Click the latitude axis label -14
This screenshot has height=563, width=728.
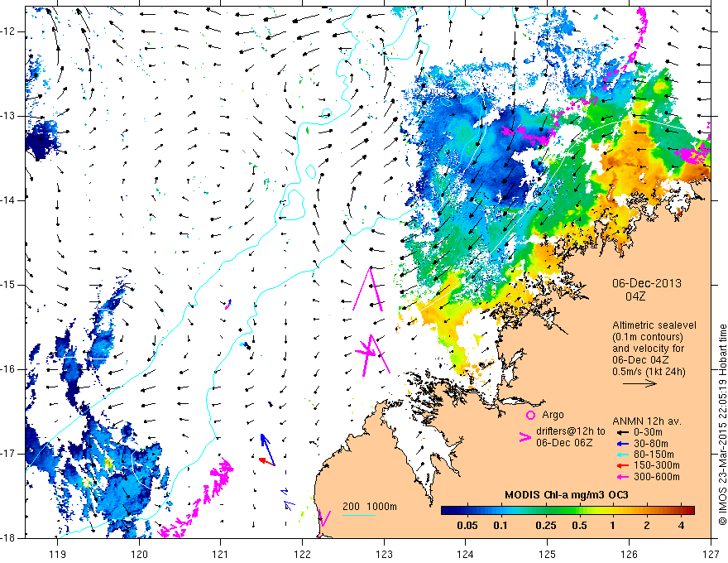click(x=8, y=200)
